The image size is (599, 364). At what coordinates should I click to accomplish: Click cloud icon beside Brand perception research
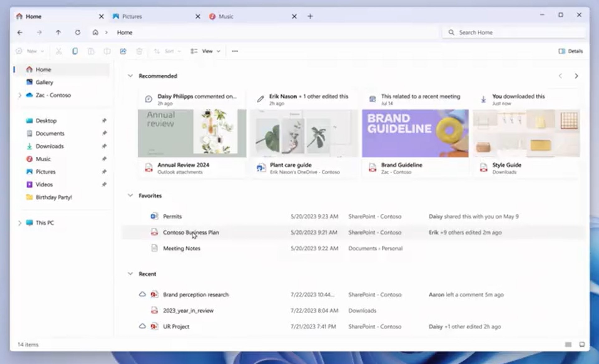(x=142, y=294)
